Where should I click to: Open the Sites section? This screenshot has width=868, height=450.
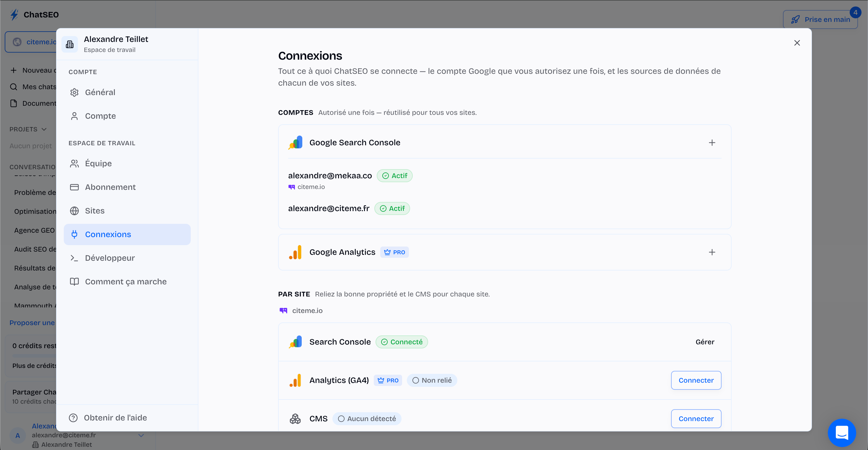(127, 211)
